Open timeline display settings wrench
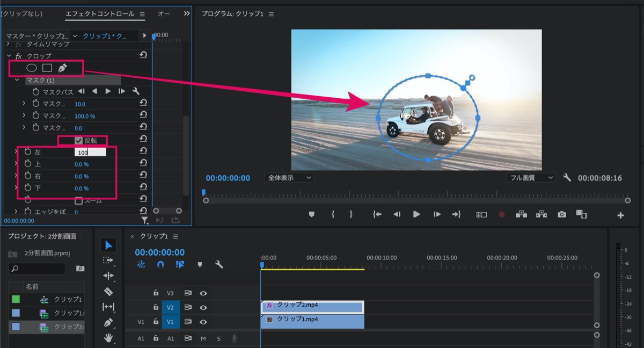The image size is (644, 348). [219, 264]
